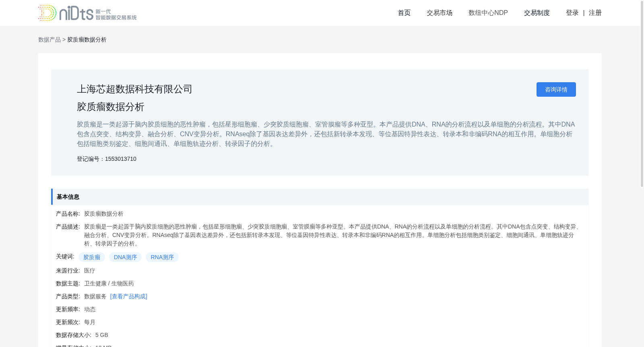Click the 产品名称 value 胶质瘤数据分析
This screenshot has width=644, height=347.
click(x=104, y=214)
